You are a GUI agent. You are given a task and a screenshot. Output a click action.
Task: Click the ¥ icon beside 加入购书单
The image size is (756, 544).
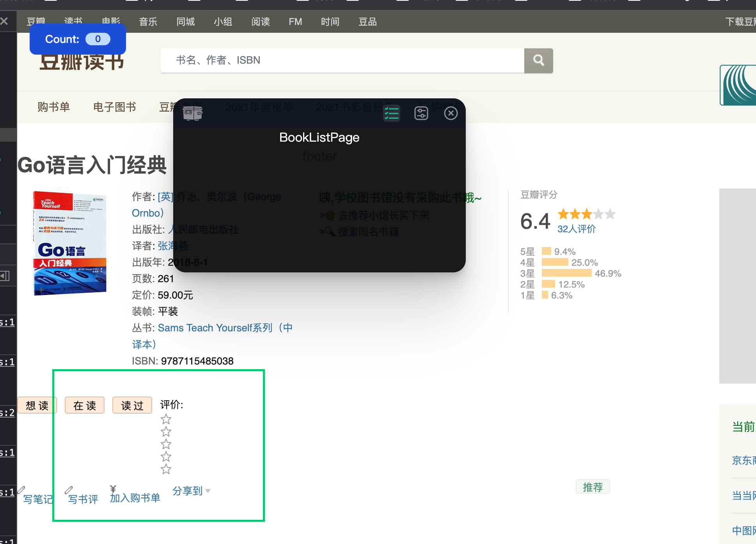tap(113, 488)
